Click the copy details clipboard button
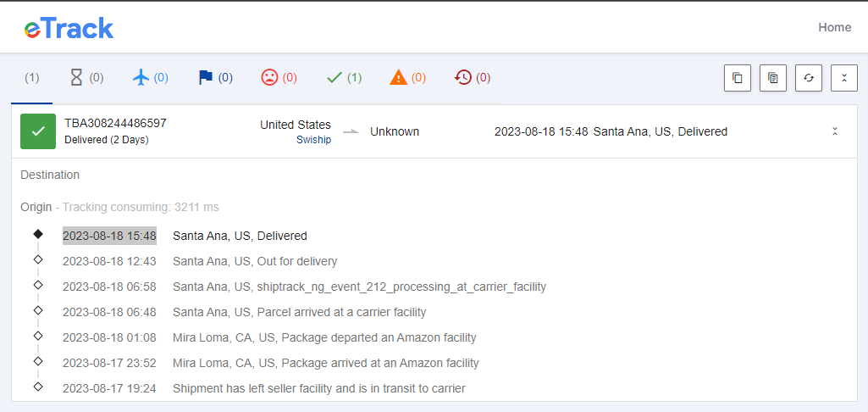Image resolution: width=868 pixels, height=412 pixels. (773, 78)
